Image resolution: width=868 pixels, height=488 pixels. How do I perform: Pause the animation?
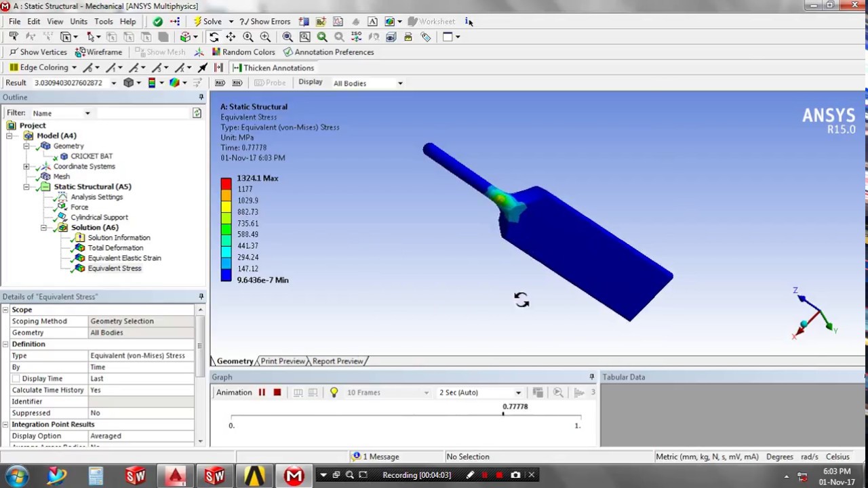(262, 392)
